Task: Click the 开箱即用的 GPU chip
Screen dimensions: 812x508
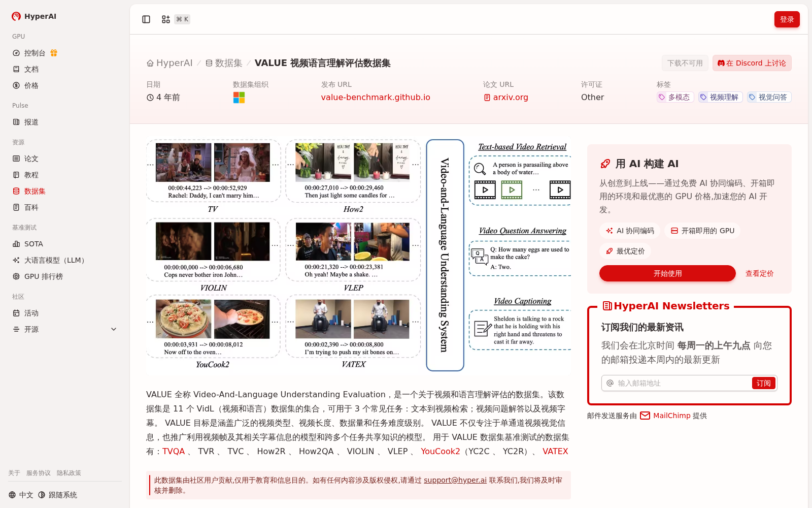Action: click(702, 231)
